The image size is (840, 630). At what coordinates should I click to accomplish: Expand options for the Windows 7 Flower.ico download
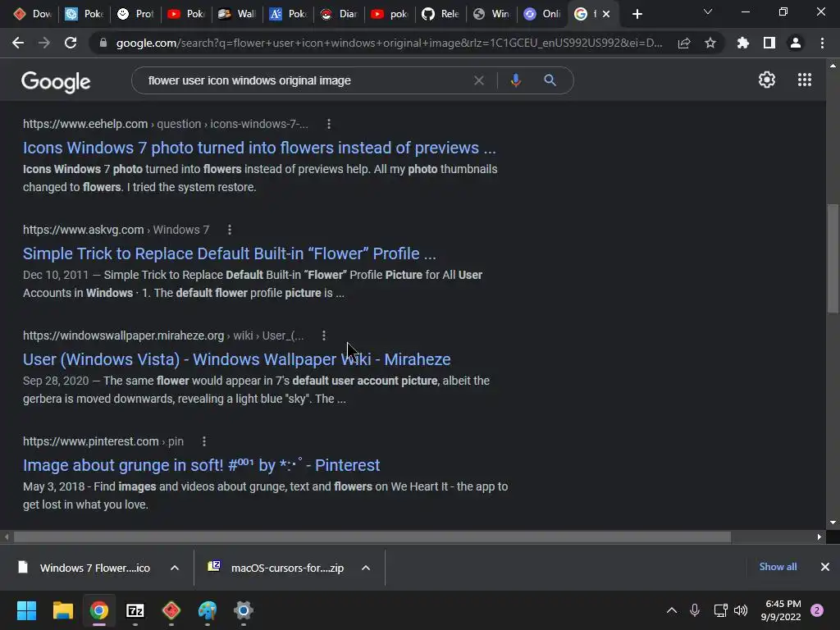coord(175,568)
